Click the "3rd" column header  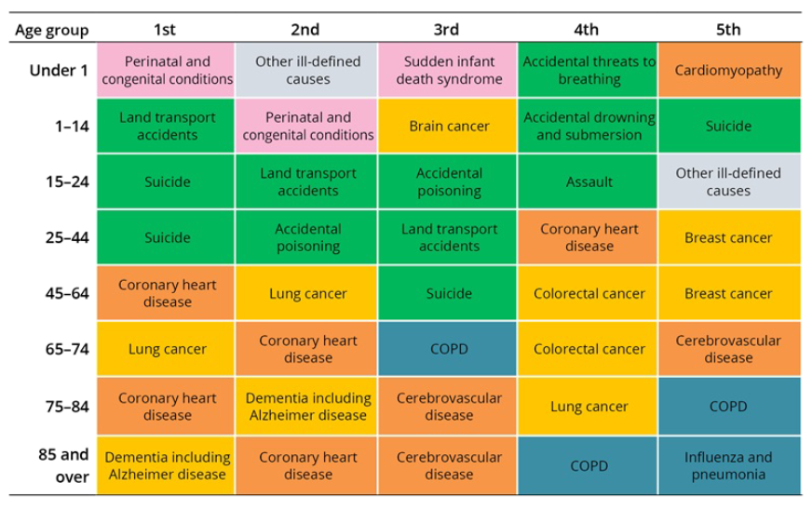click(448, 29)
